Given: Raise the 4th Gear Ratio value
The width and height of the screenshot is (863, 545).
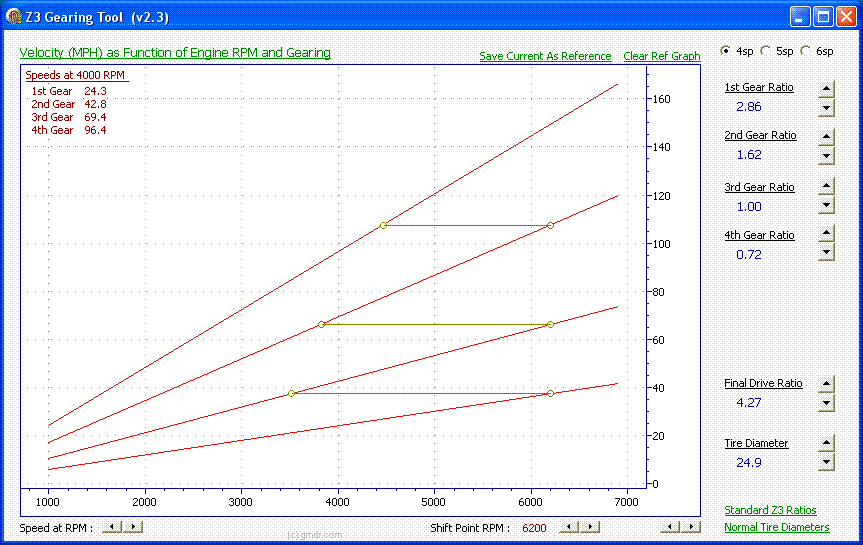Looking at the screenshot, I should 826,235.
